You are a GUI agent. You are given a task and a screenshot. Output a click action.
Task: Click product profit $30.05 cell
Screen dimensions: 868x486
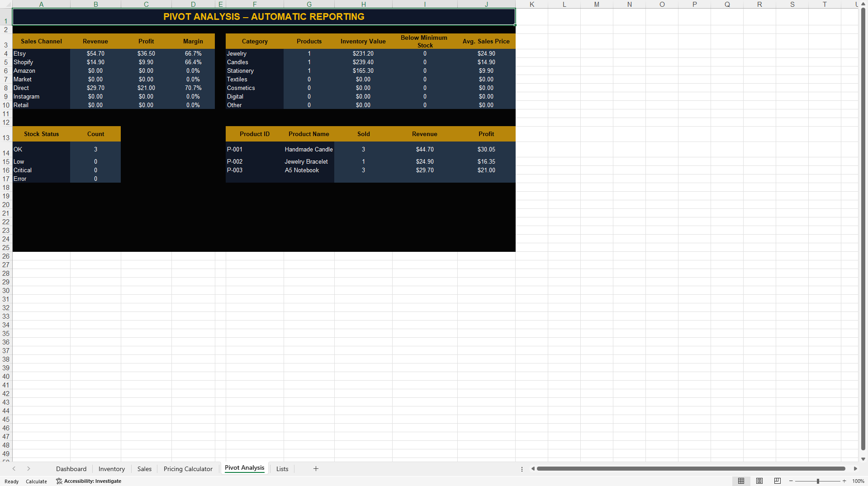tap(486, 149)
